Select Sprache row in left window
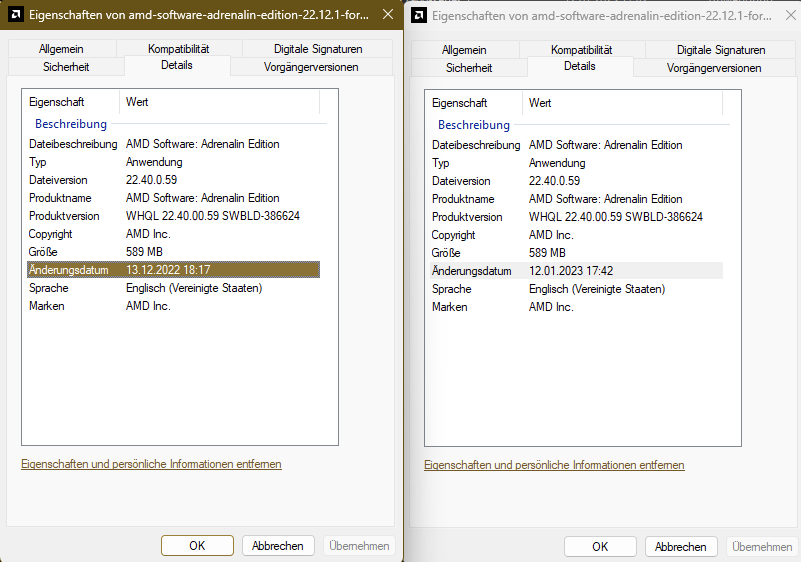The image size is (801, 562). (x=173, y=288)
